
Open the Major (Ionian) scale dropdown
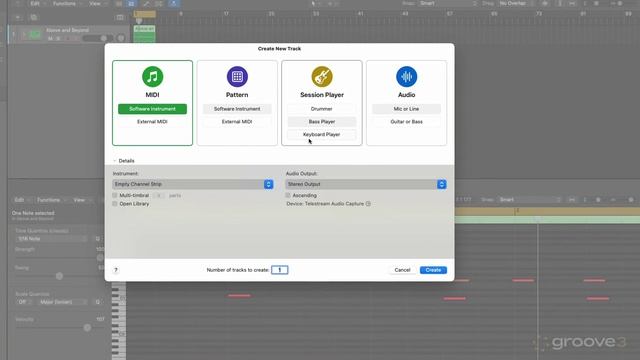coord(62,302)
